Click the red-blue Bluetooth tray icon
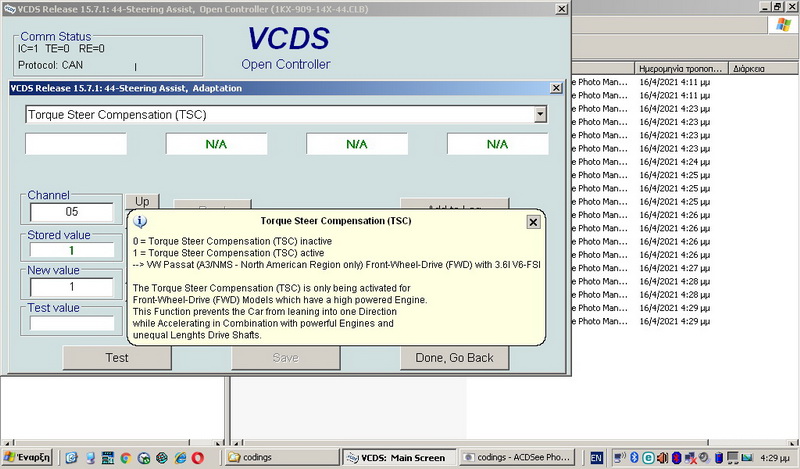800x469 pixels. coord(677,457)
